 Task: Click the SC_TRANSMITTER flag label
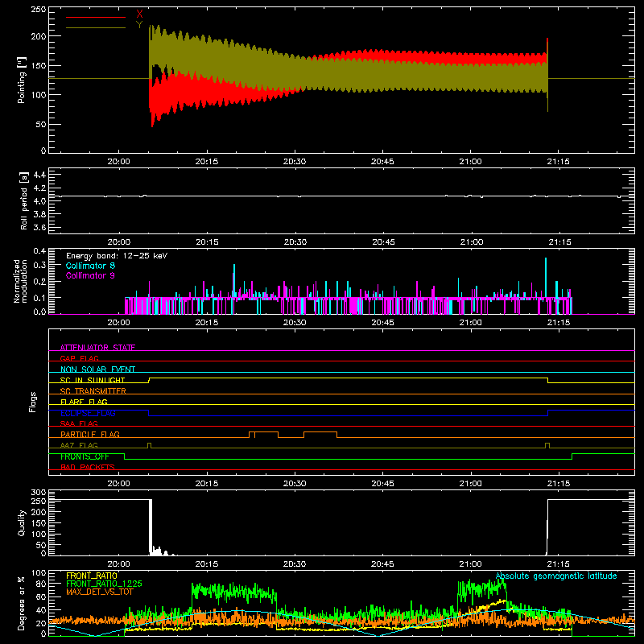93,391
